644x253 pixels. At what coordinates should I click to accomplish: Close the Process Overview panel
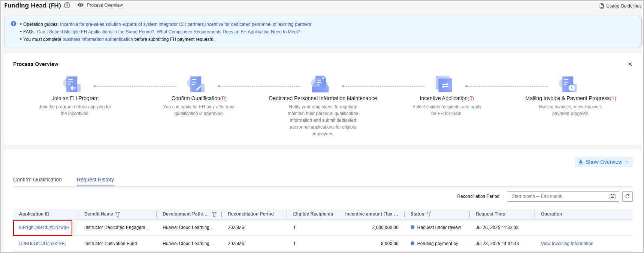630,64
